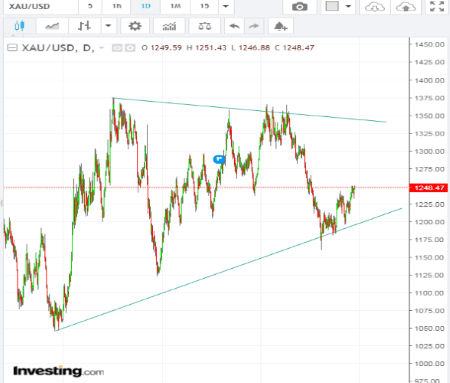Open the legend dropdown arrow beside D
Screen dimensions: 450x383
[102, 48]
